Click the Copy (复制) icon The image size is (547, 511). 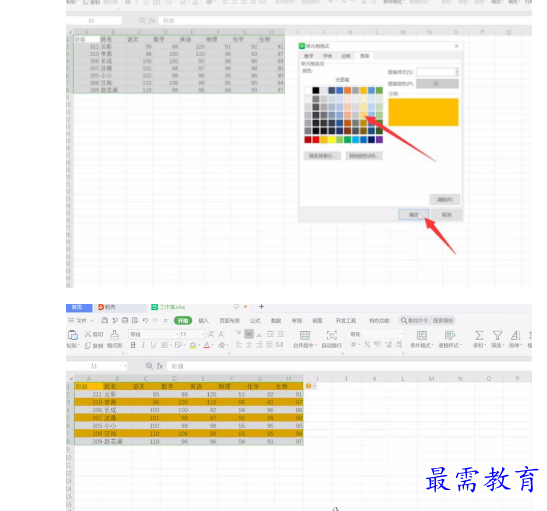[x=88, y=345]
